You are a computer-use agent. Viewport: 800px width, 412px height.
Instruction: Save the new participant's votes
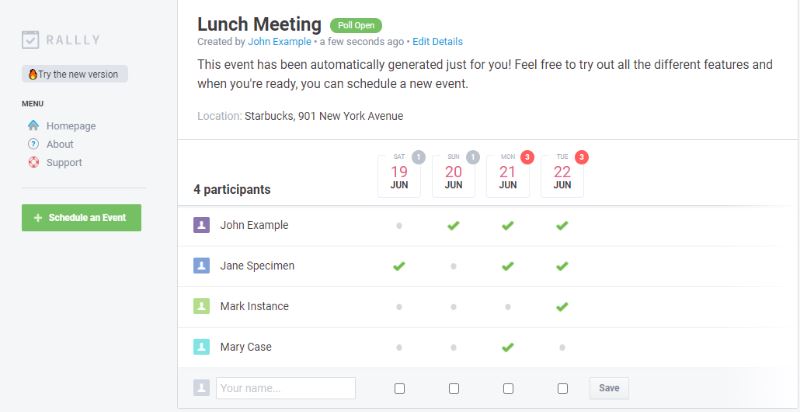click(x=608, y=388)
